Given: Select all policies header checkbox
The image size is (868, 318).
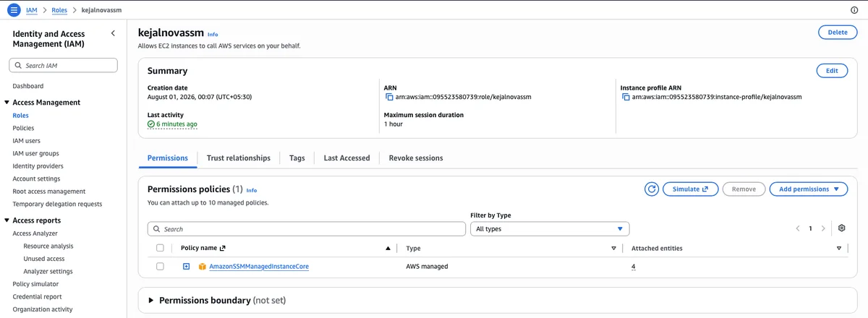Looking at the screenshot, I should [x=160, y=248].
